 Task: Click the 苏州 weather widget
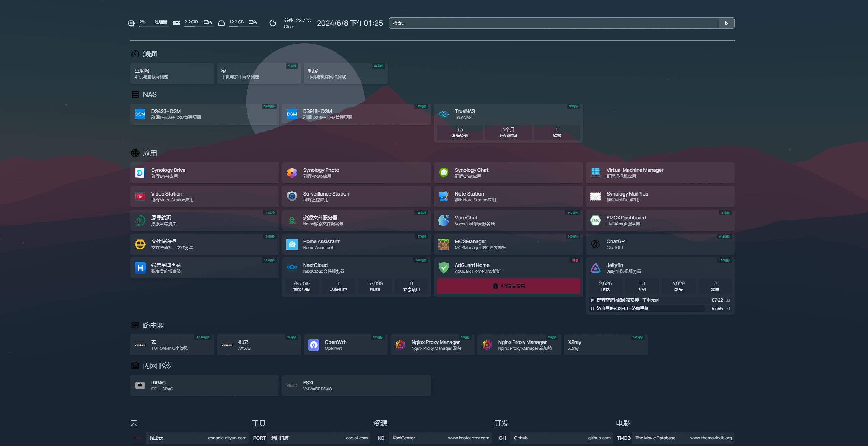point(290,23)
